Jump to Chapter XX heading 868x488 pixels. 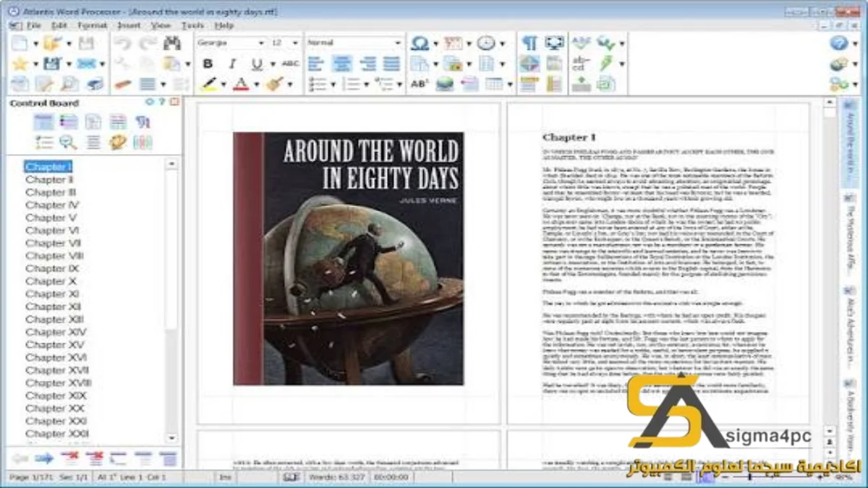coord(55,408)
